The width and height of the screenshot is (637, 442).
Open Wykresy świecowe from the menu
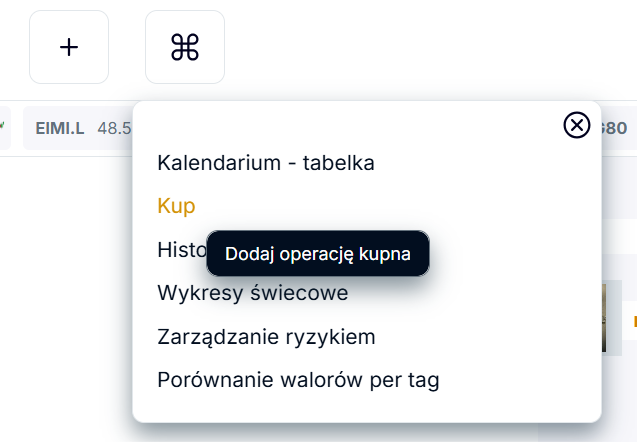click(x=252, y=293)
